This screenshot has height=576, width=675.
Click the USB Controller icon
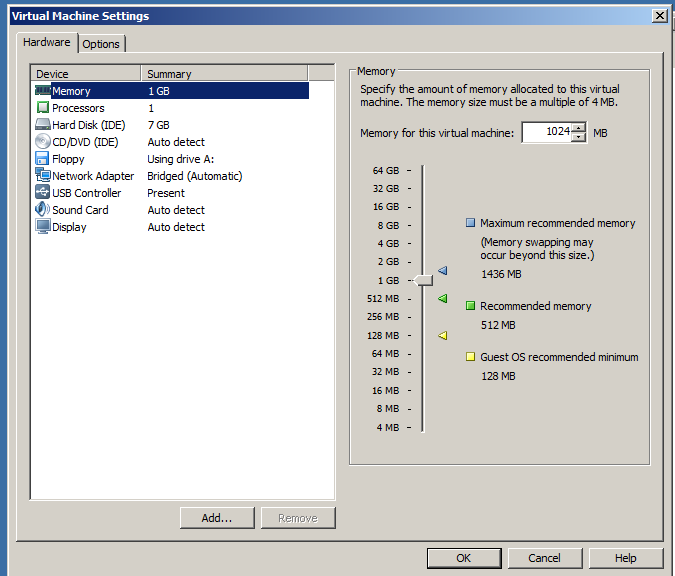43,192
